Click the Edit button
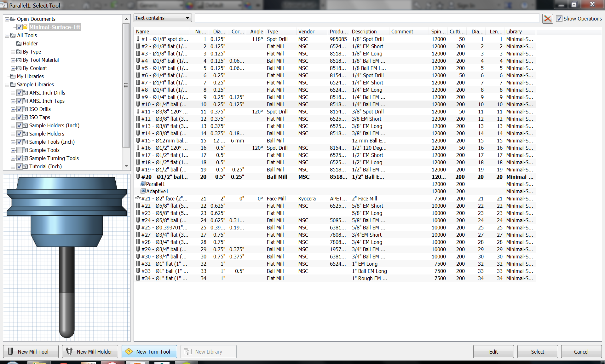The width and height of the screenshot is (605, 364). (x=493, y=352)
